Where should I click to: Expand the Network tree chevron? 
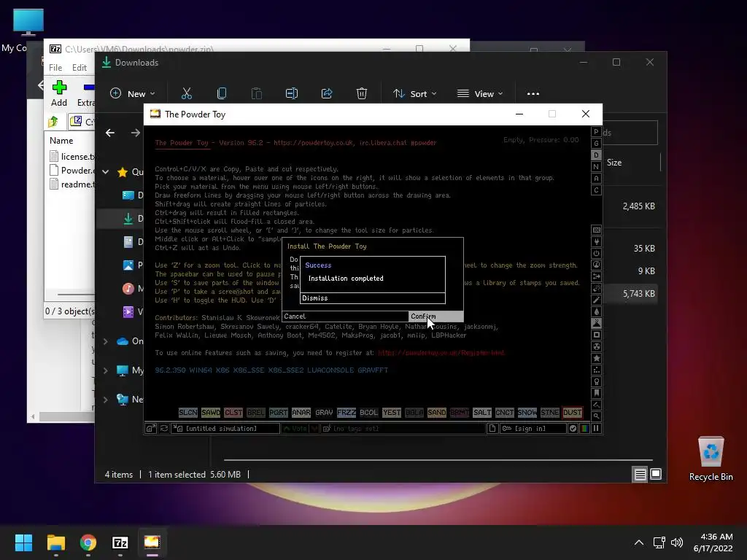click(x=106, y=400)
